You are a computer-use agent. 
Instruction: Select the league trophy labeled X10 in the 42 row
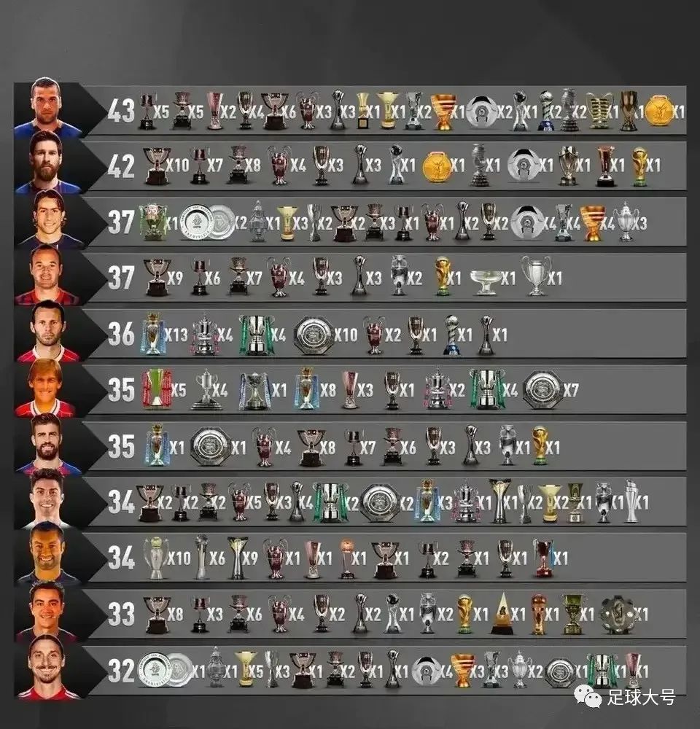coord(155,166)
